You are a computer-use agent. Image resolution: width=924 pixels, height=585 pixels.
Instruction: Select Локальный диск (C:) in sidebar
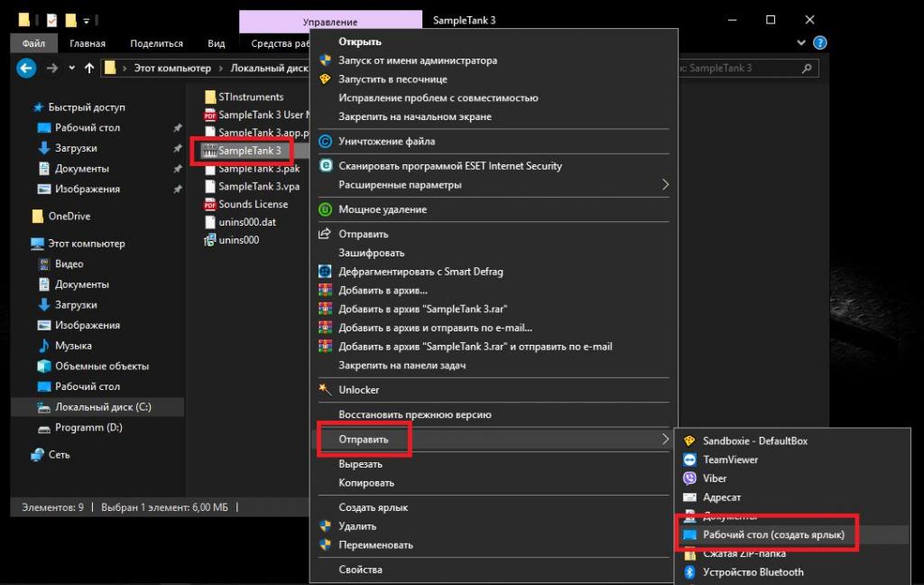[102, 407]
